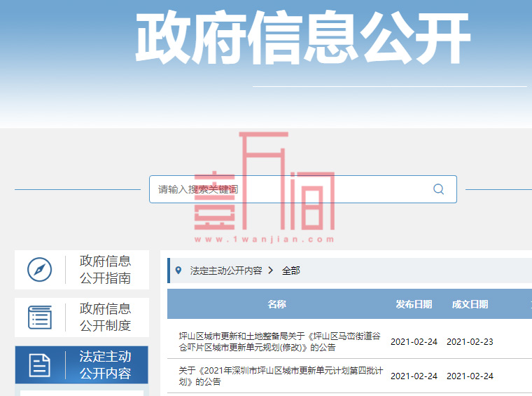Click the breadcrumb chevron arrow before 全部

(270, 271)
